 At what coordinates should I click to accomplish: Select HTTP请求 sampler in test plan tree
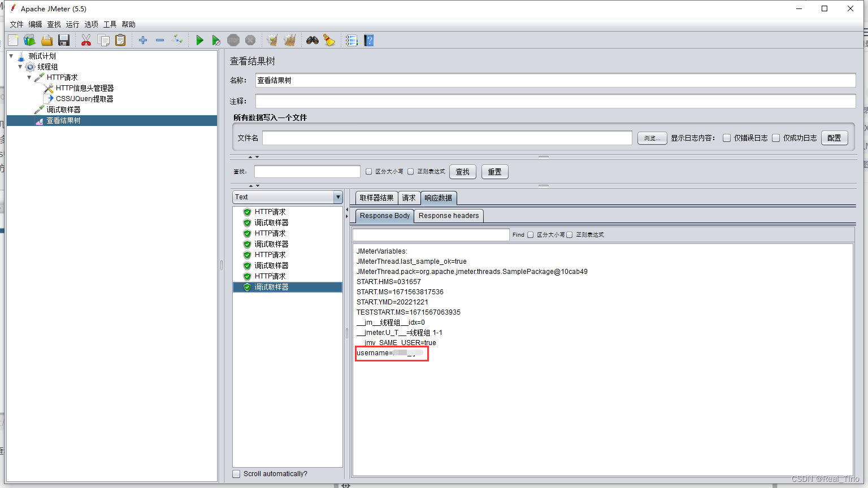[62, 77]
